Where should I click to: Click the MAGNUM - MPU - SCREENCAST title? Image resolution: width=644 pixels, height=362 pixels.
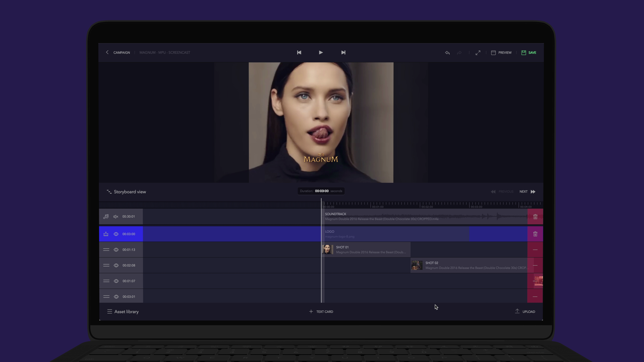165,52
